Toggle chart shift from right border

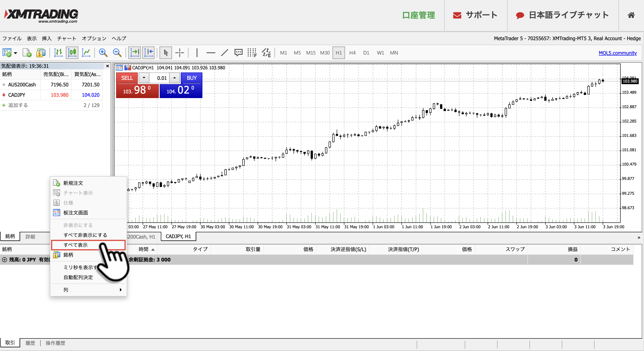click(x=148, y=53)
